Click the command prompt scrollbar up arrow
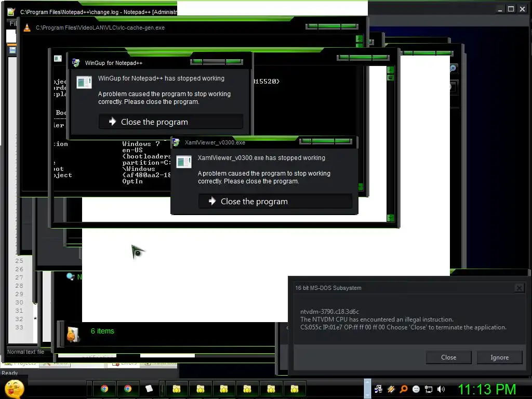 (391, 70)
